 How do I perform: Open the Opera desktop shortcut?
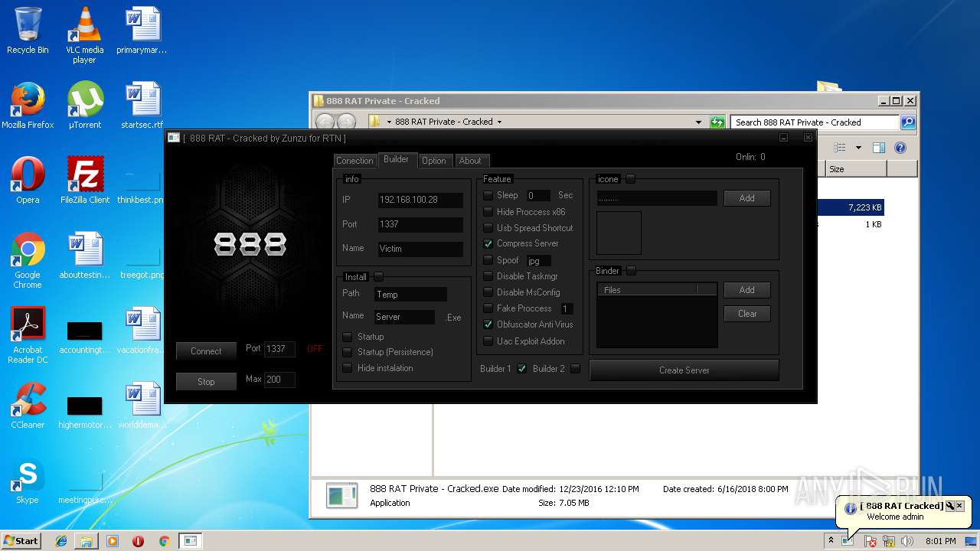28,181
